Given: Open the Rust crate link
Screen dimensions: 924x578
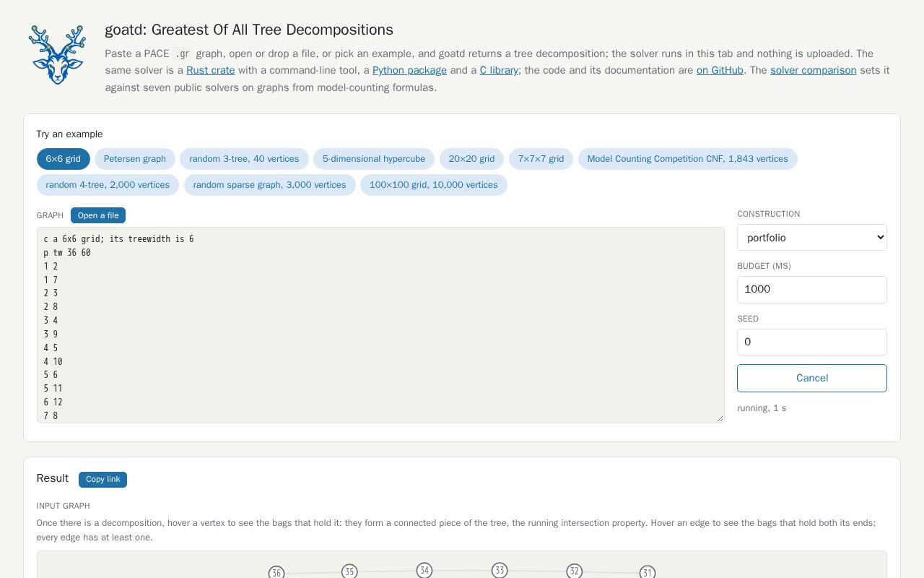Looking at the screenshot, I should [211, 70].
